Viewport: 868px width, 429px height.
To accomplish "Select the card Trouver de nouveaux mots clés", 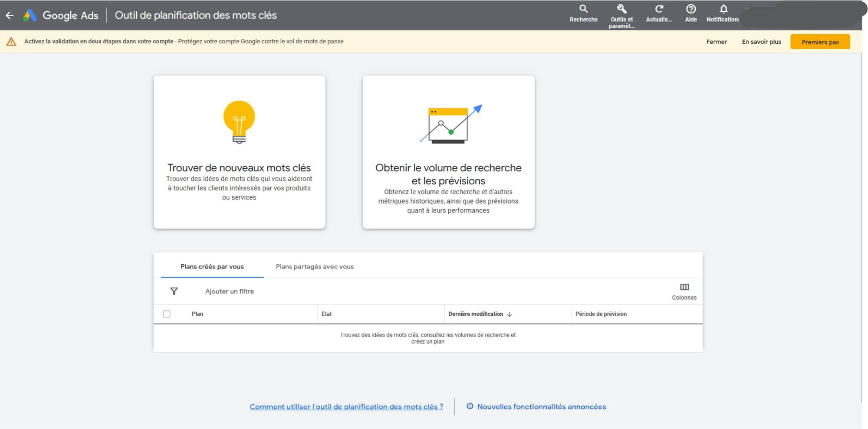I will point(239,152).
